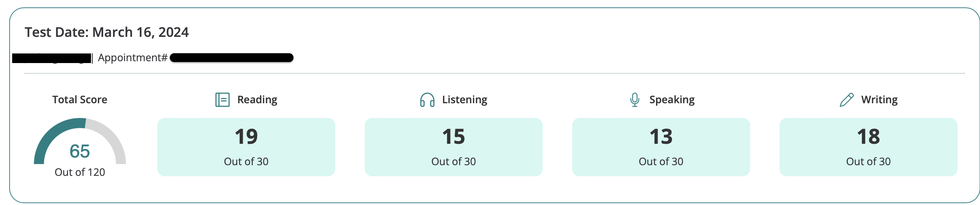Click the Listening section label

465,100
